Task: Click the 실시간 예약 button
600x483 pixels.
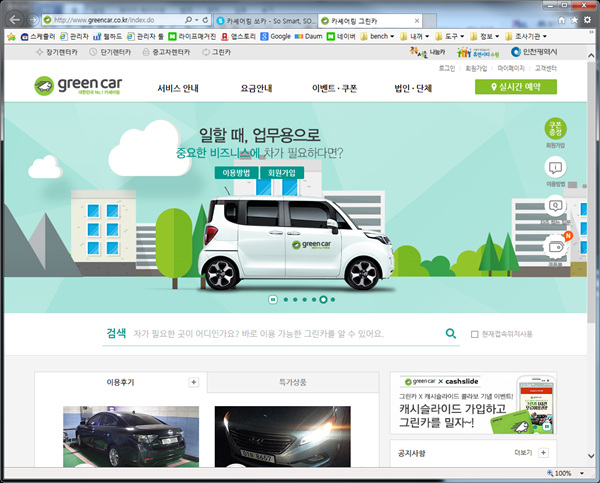Action: [516, 87]
